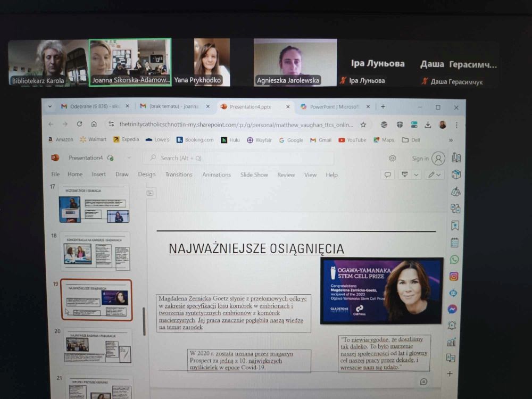Image resolution: width=532 pixels, height=399 pixels.
Task: Toggle the thumbnail pane collapse icon
Action: [x=150, y=194]
